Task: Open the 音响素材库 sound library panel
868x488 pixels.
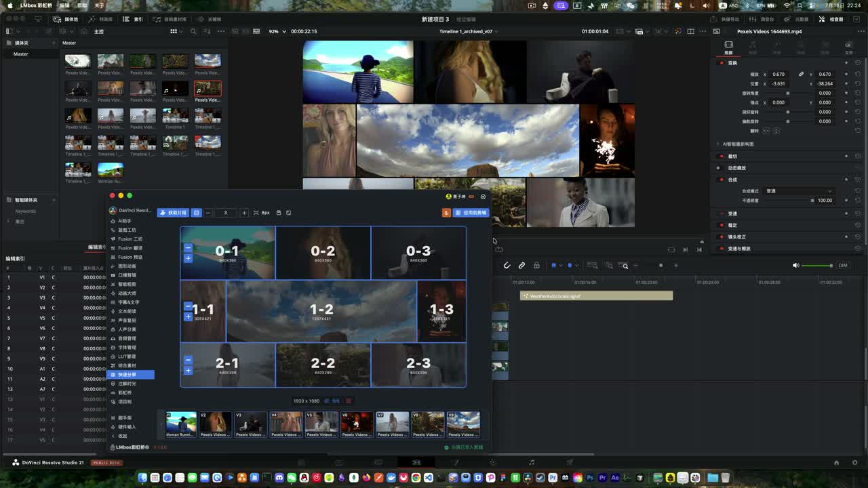Action: tap(171, 19)
